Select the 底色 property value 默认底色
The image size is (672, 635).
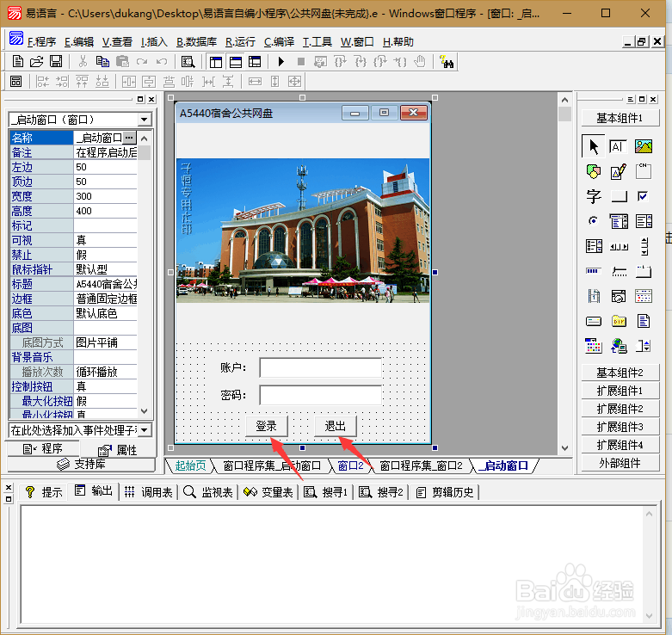tap(106, 313)
